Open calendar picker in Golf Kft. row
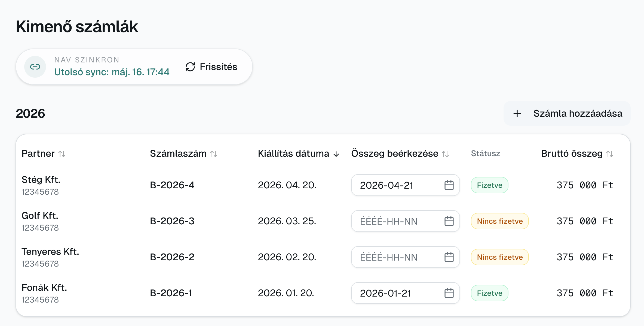 pos(449,221)
